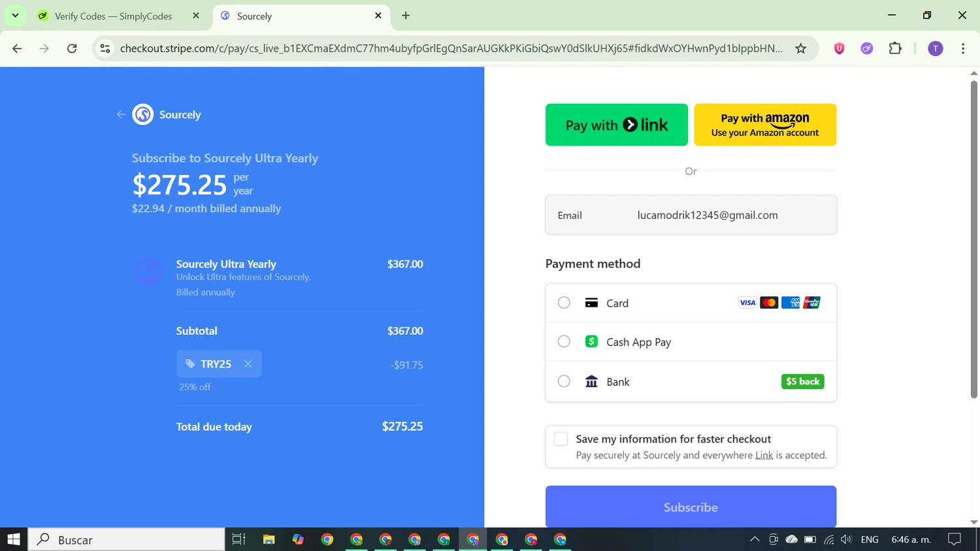The image size is (980, 551).
Task: Open the Chrome profile T avatar
Action: coord(936,48)
